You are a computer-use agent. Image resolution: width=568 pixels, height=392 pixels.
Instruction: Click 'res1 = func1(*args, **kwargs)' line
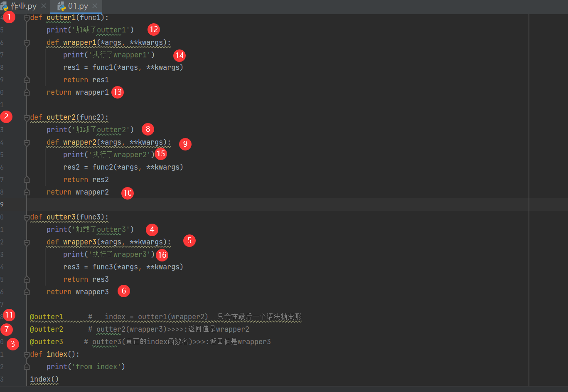123,67
